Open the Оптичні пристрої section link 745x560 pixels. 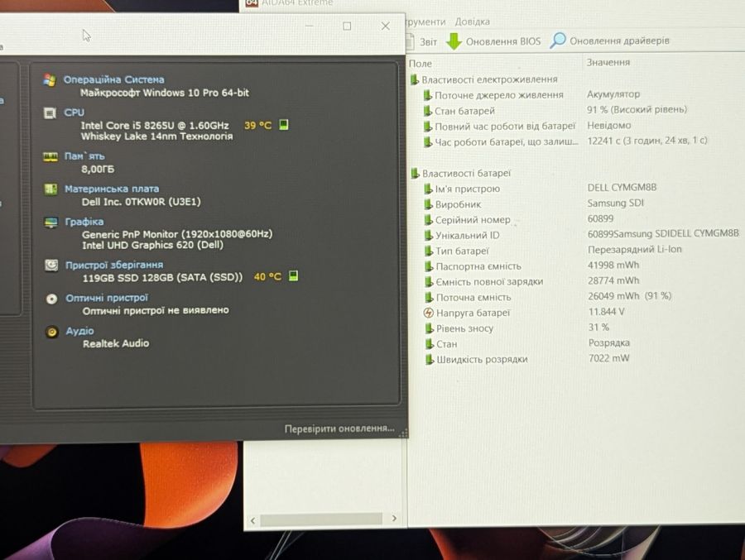(107, 299)
